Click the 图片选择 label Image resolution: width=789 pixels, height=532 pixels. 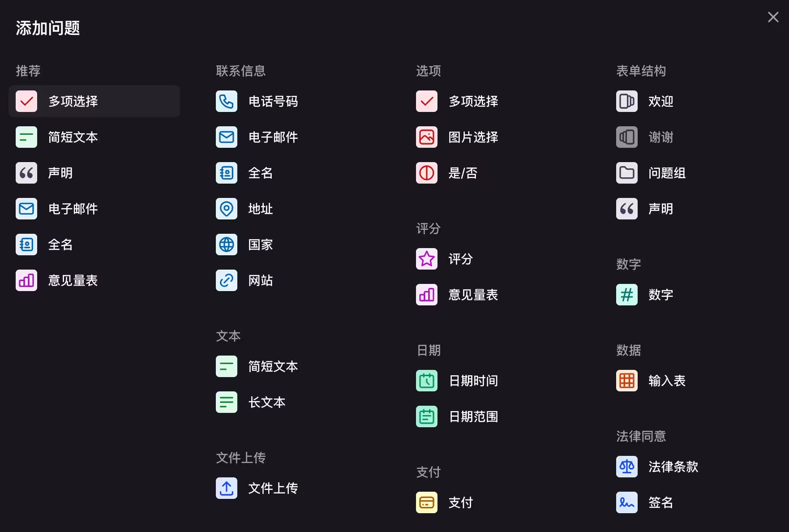[473, 137]
